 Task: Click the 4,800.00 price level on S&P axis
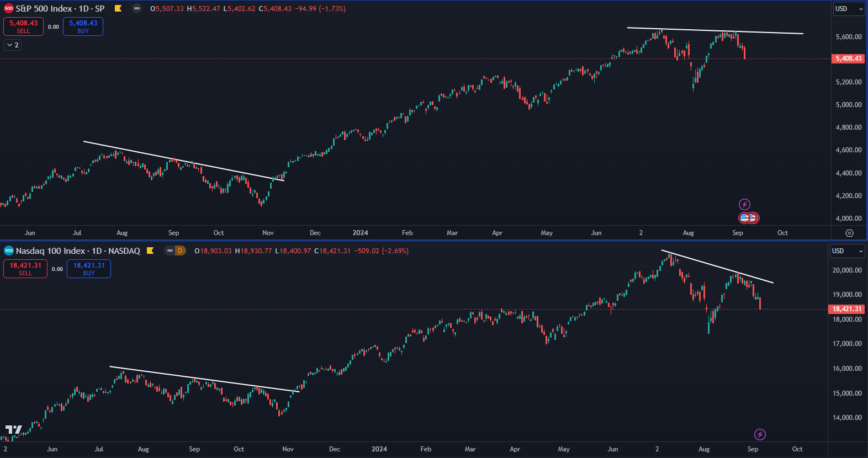[849, 127]
